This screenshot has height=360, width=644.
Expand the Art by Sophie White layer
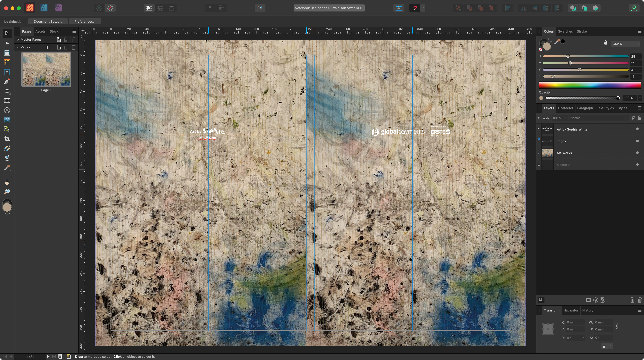(x=539, y=129)
